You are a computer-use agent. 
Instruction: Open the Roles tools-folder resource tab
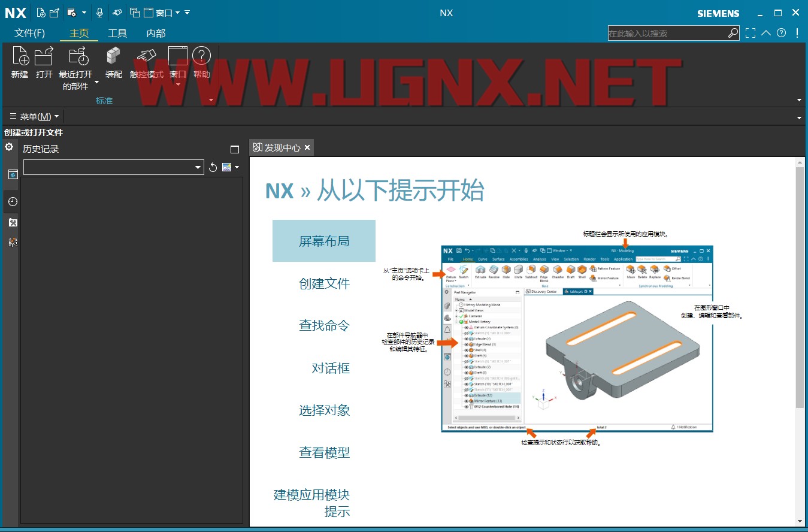13,223
